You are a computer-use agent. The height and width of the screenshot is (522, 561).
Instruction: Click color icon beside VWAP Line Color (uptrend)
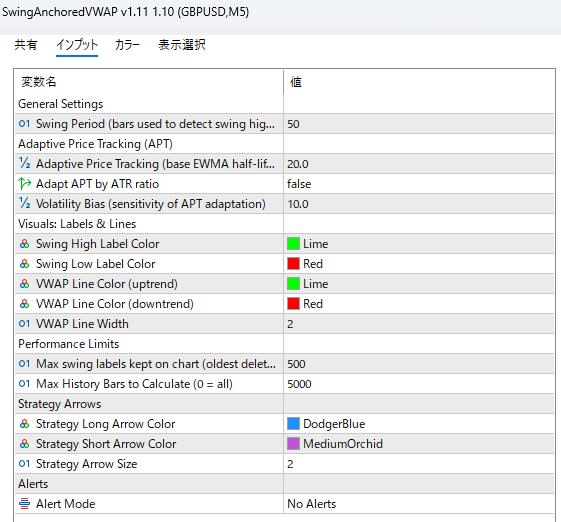click(x=24, y=284)
